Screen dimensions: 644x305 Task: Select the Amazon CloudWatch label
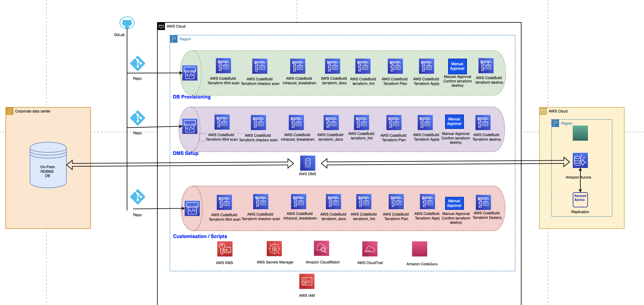click(323, 262)
